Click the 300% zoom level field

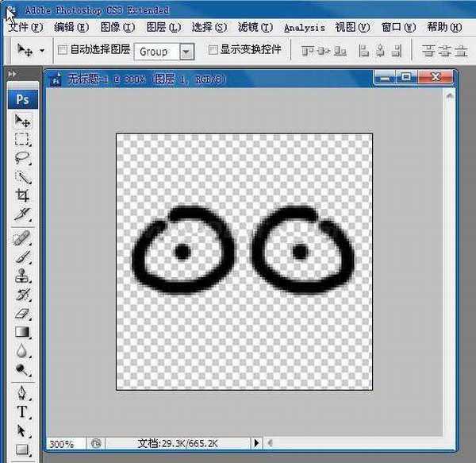63,443
